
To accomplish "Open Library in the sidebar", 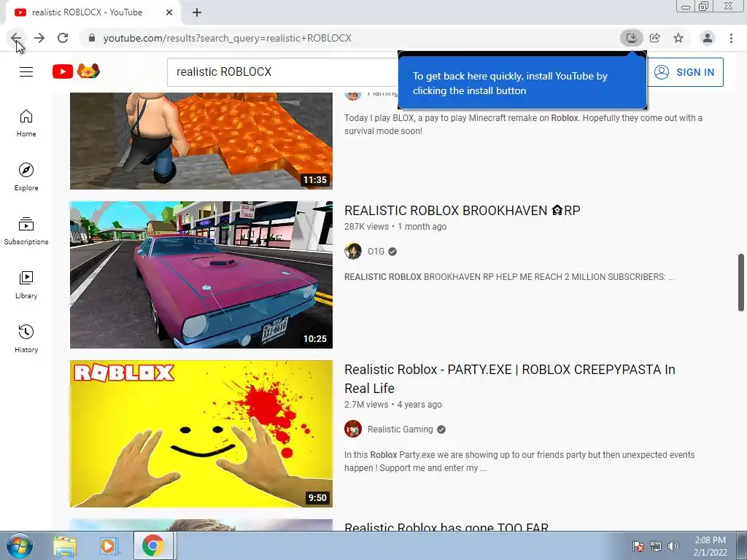I will coord(26,285).
